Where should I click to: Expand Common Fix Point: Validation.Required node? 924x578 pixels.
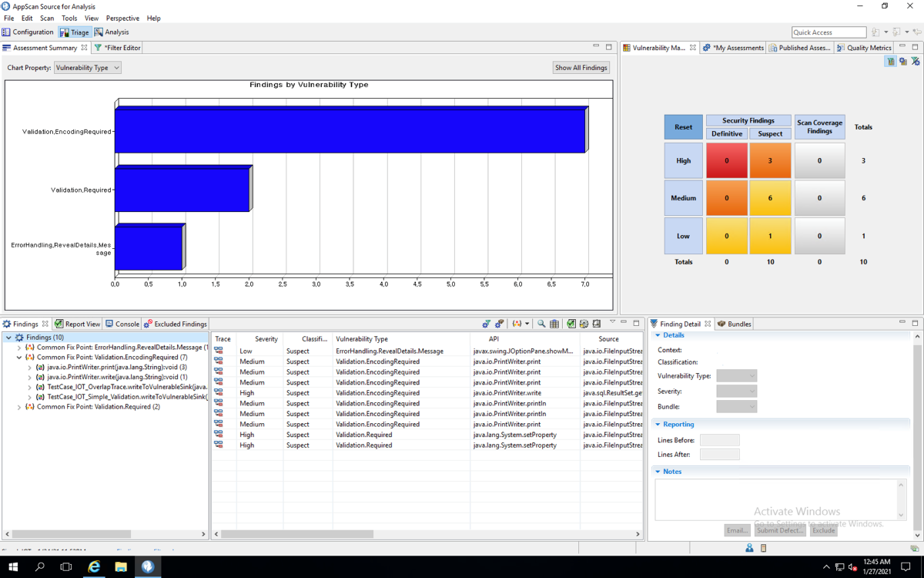point(20,407)
